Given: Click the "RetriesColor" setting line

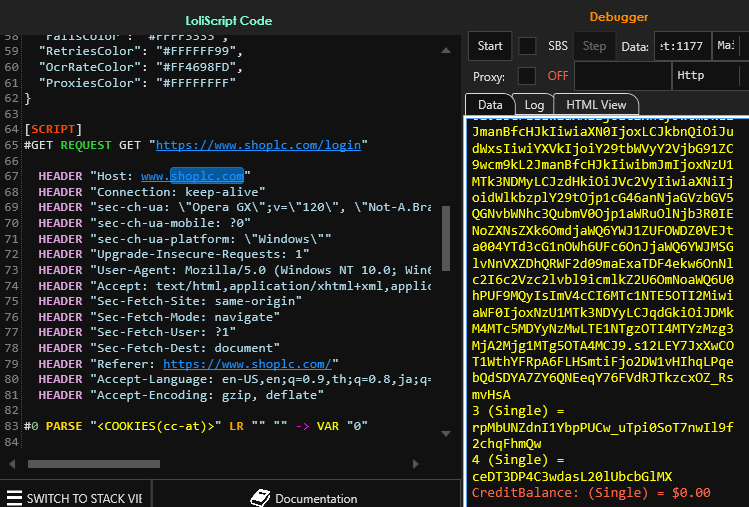Looking at the screenshot, I should 141,51.
